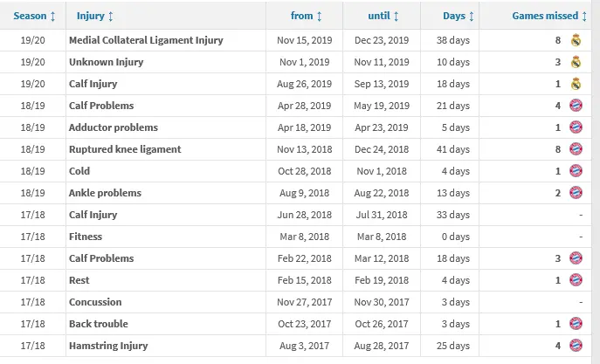The width and height of the screenshot is (600, 364).
Task: Click Bayern crest in Rest row
Action: [x=576, y=280]
